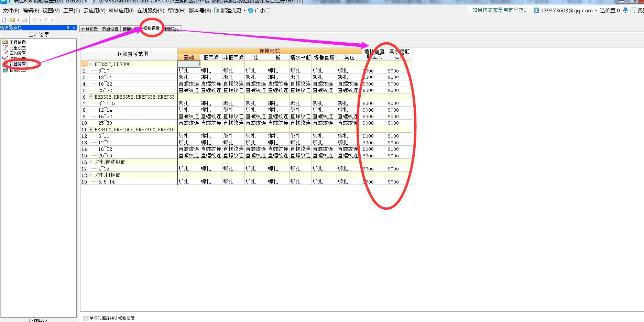Open the 版本号(B) menu
The height and width of the screenshot is (322, 644).
pos(200,11)
